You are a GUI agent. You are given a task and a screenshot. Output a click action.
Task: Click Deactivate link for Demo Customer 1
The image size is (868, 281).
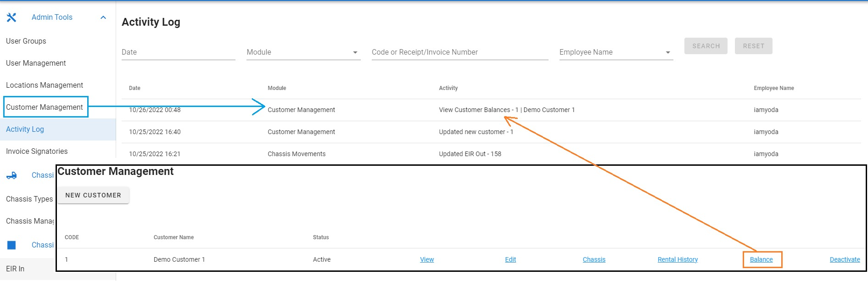click(x=845, y=259)
